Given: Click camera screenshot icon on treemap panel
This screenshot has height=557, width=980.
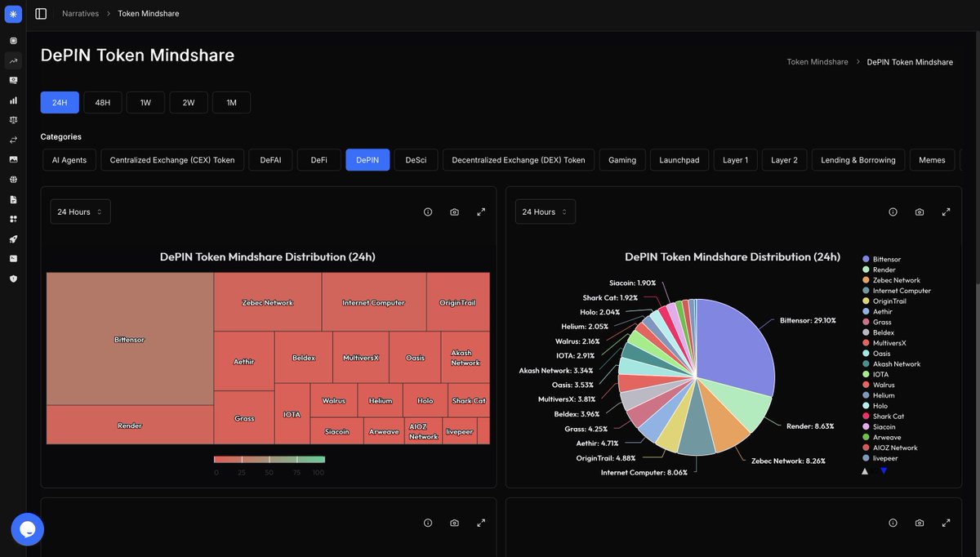Looking at the screenshot, I should pyautogui.click(x=454, y=212).
